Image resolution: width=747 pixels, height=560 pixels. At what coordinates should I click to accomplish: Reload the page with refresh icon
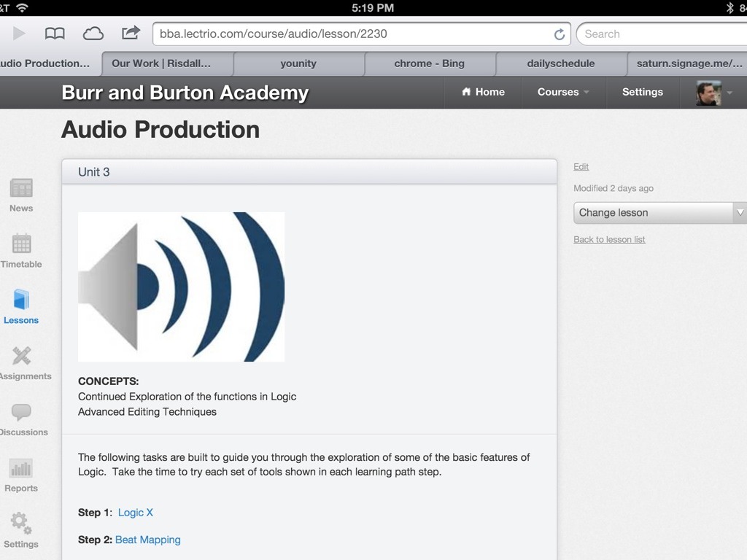(x=560, y=34)
